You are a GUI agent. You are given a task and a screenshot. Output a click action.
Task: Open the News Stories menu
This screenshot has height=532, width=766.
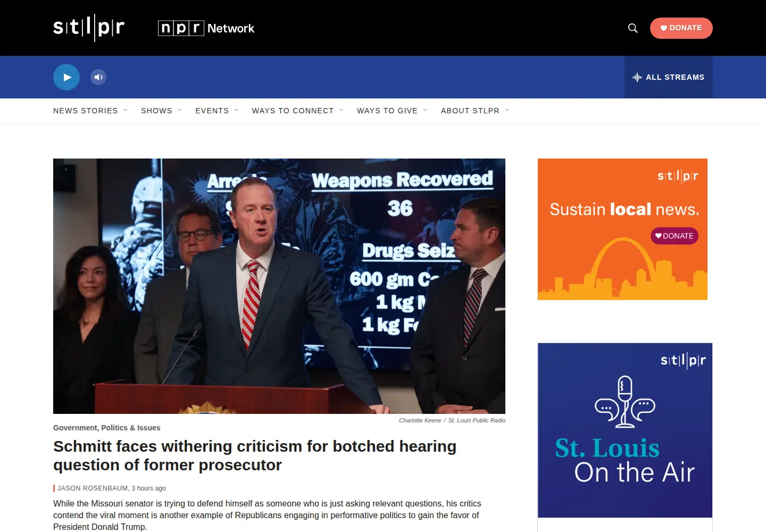point(86,111)
